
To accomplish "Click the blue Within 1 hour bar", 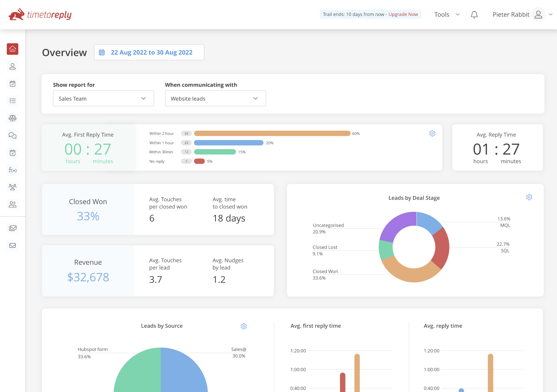I will click(229, 143).
